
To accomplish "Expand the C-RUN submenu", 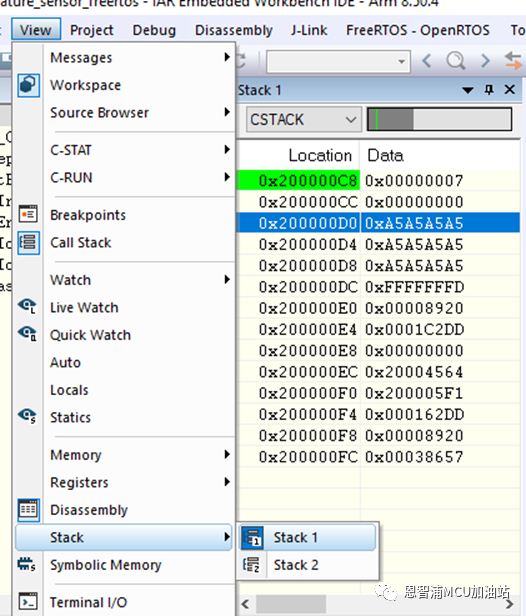I will pos(227,177).
